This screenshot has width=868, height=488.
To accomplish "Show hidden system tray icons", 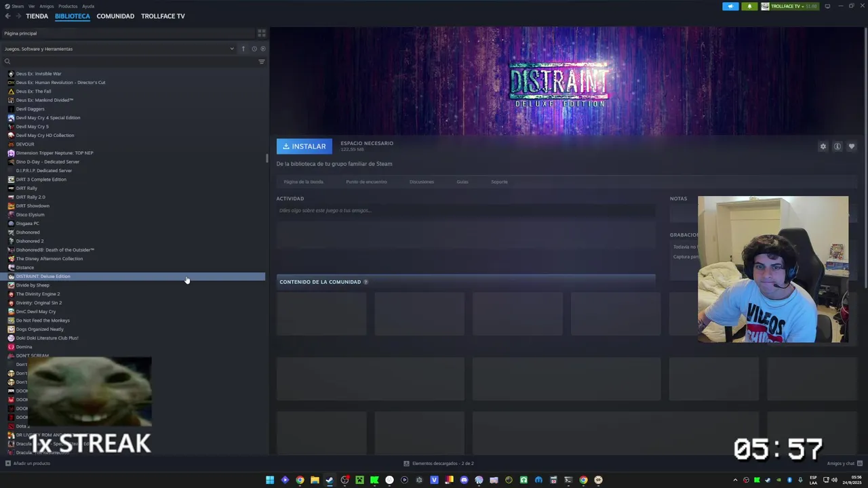I will point(735,480).
